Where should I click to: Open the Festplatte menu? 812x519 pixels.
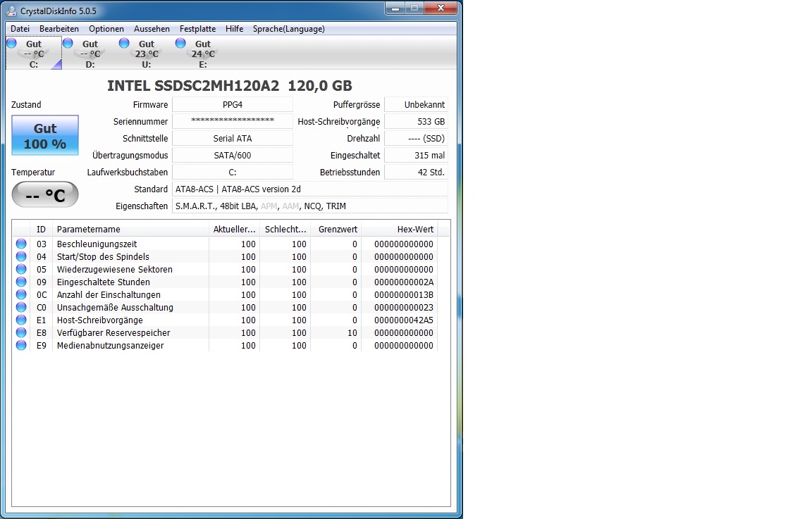pyautogui.click(x=198, y=29)
